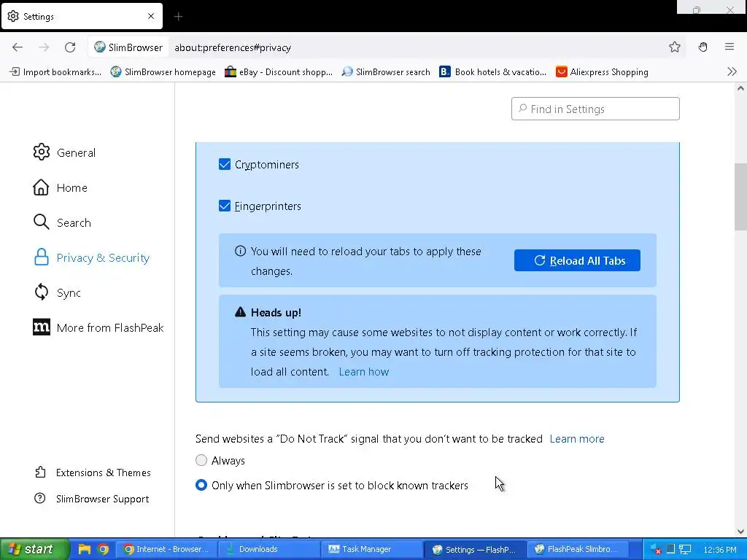Open Extensions & Themes

(x=93, y=472)
